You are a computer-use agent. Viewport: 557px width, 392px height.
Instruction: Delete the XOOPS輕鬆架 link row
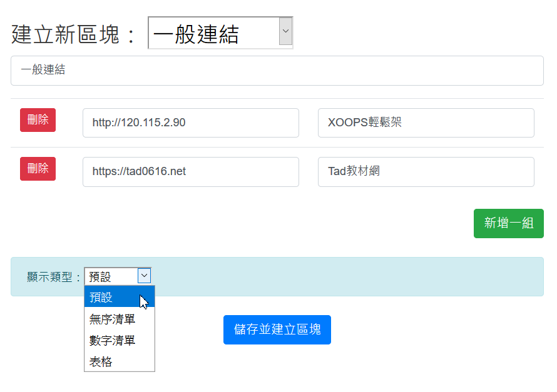pyautogui.click(x=38, y=120)
